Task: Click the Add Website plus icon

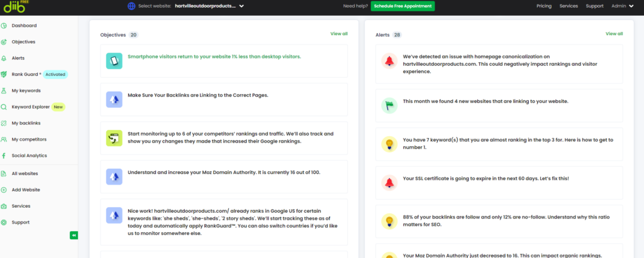Action: click(4, 190)
